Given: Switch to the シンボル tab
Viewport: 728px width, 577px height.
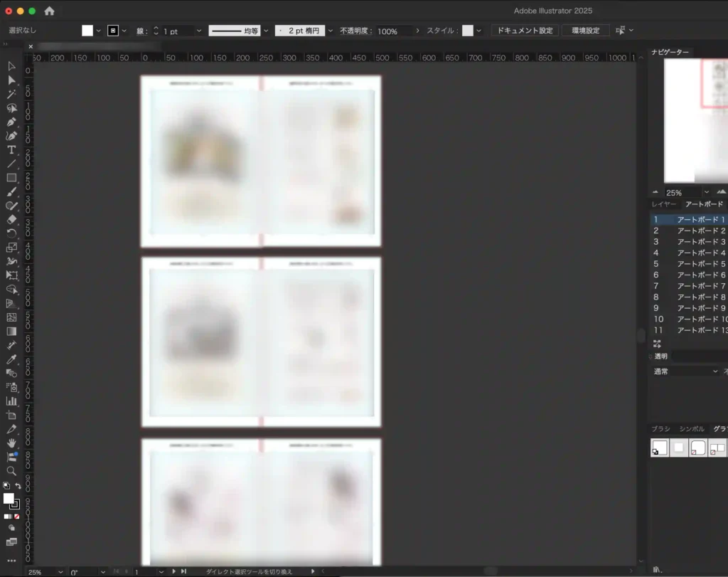Looking at the screenshot, I should [x=691, y=429].
